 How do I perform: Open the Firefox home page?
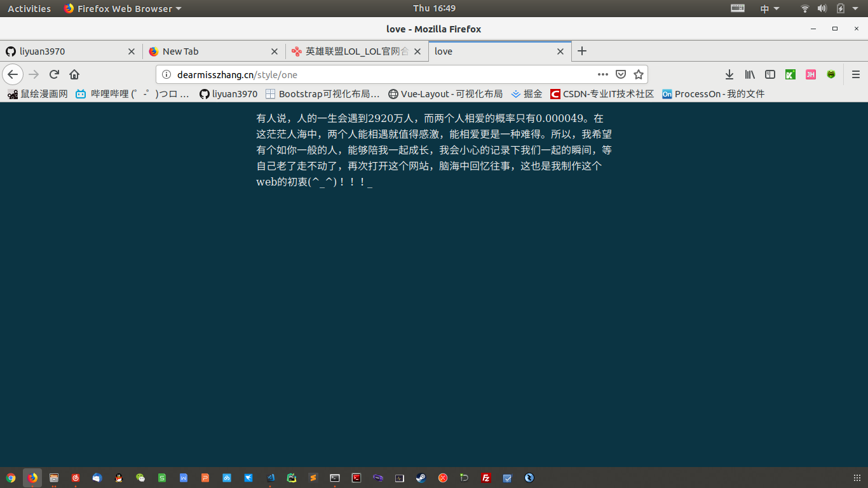(74, 74)
